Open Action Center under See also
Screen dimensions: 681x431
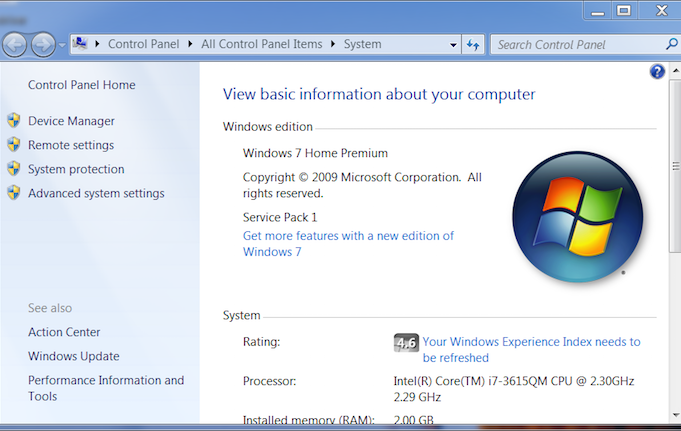tap(64, 332)
